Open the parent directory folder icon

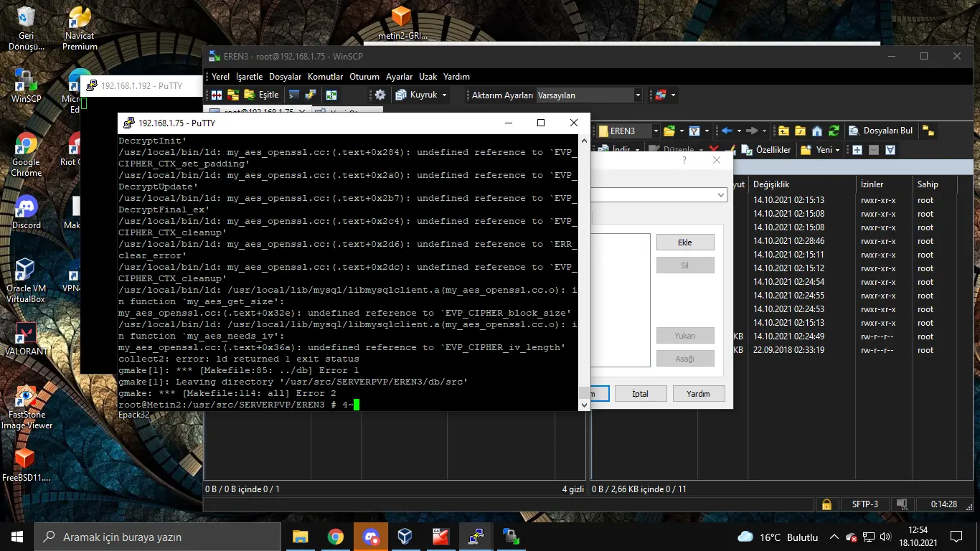click(783, 131)
